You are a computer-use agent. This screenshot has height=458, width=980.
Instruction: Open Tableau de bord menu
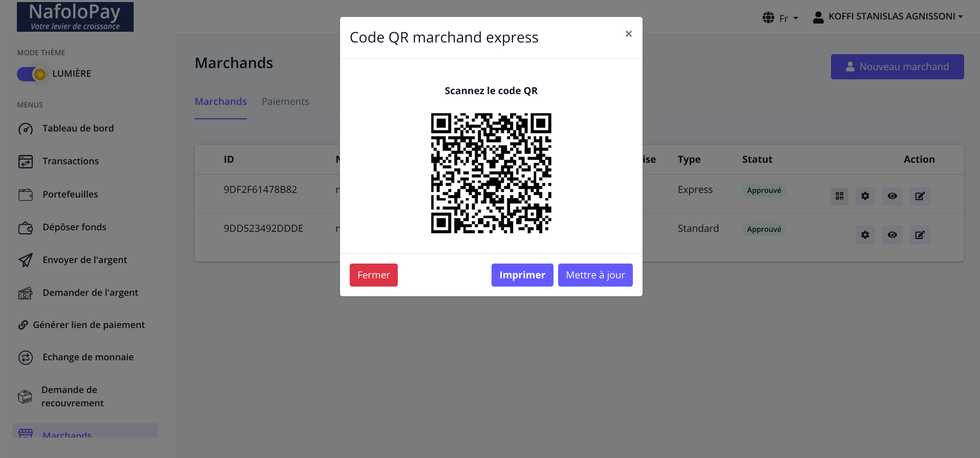pos(78,128)
